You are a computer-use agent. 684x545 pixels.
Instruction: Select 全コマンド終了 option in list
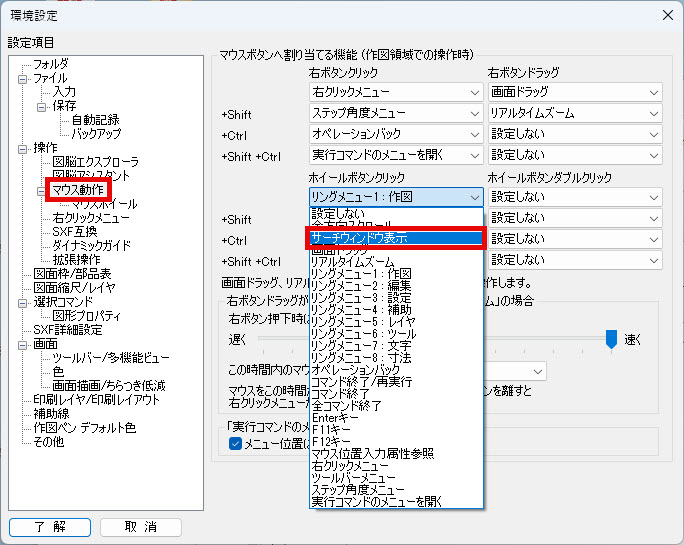pyautogui.click(x=347, y=406)
